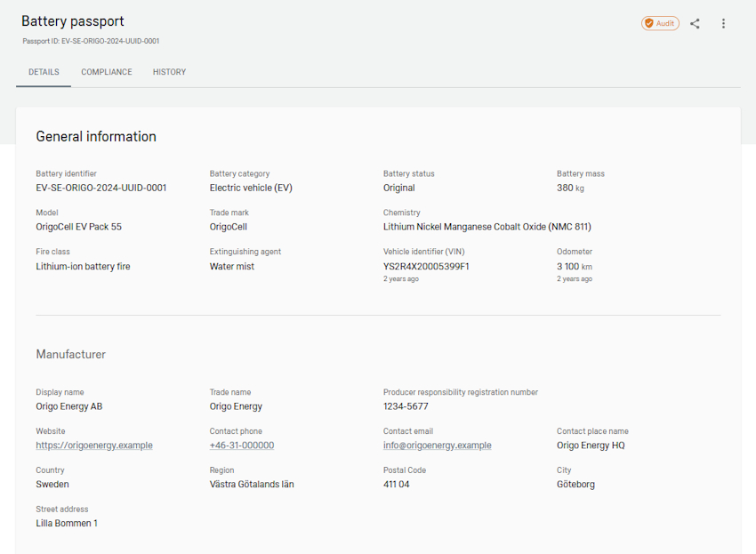Select the Passport ID text under title
The image size is (756, 554).
[91, 41]
